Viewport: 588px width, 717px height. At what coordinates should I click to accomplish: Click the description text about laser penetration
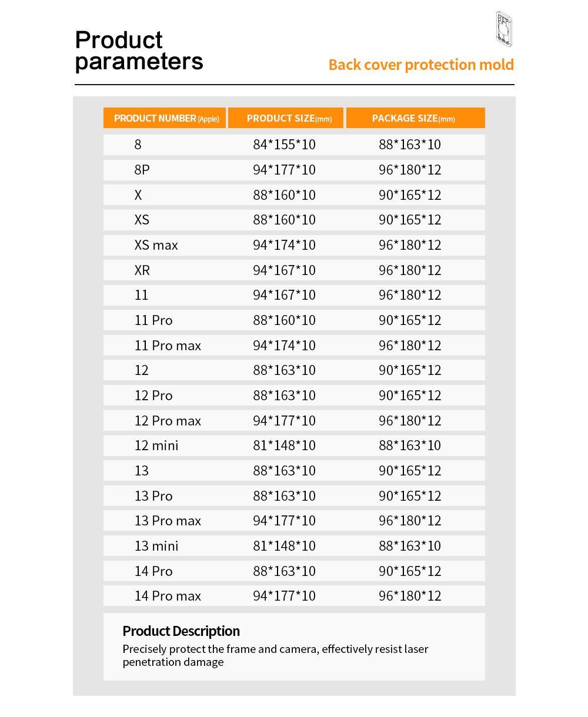pyautogui.click(x=275, y=655)
